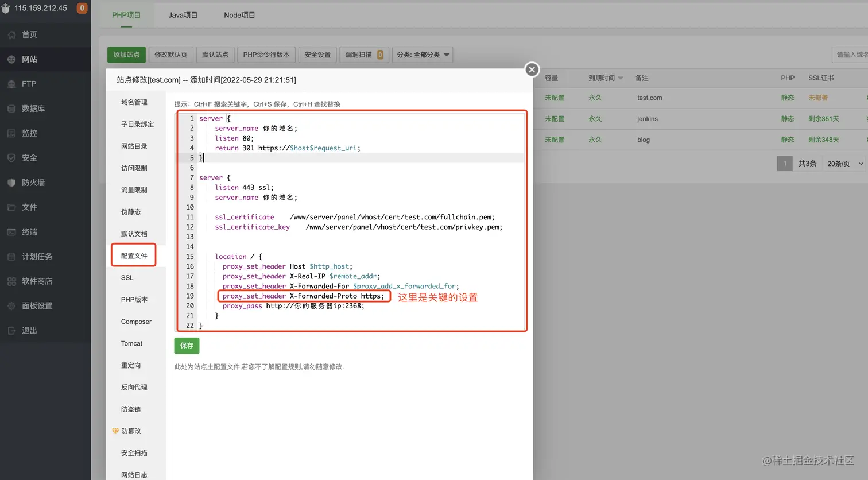Click the panel settings gear icon
The width and height of the screenshot is (868, 480).
(x=11, y=307)
